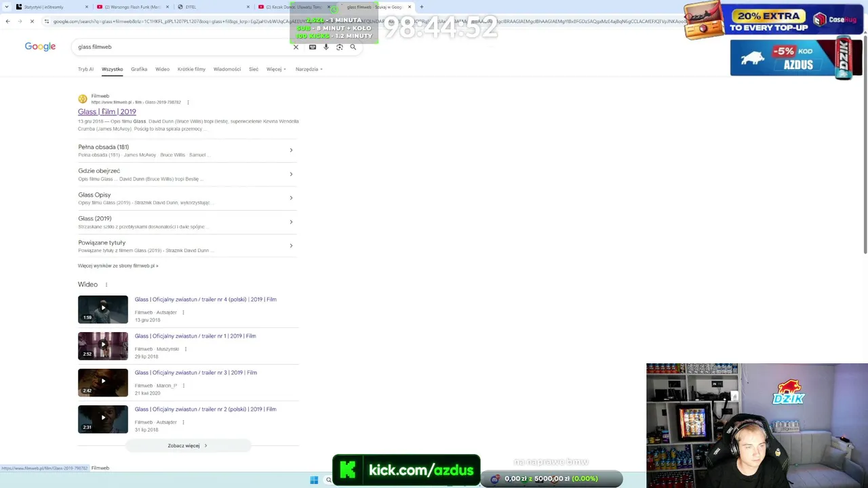Open the on-screen keyboard input tool
Viewport: 868px width, 488px height.
tap(312, 47)
